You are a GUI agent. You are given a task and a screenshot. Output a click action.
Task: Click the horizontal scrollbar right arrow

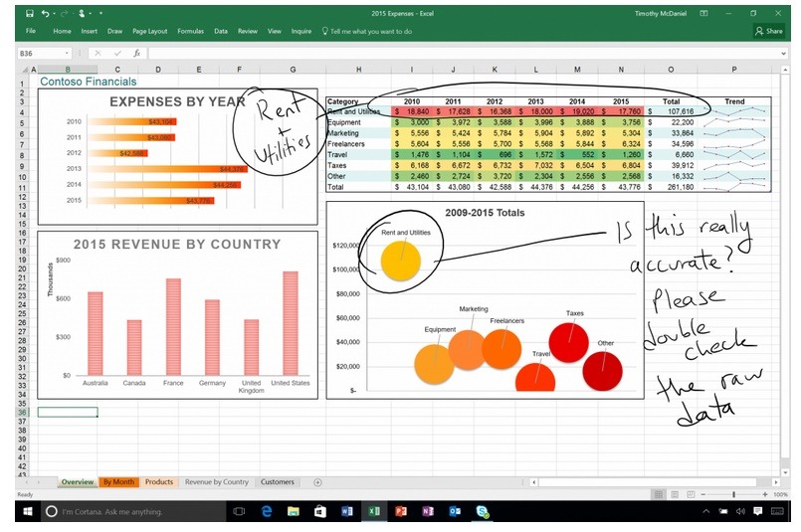coord(775,482)
